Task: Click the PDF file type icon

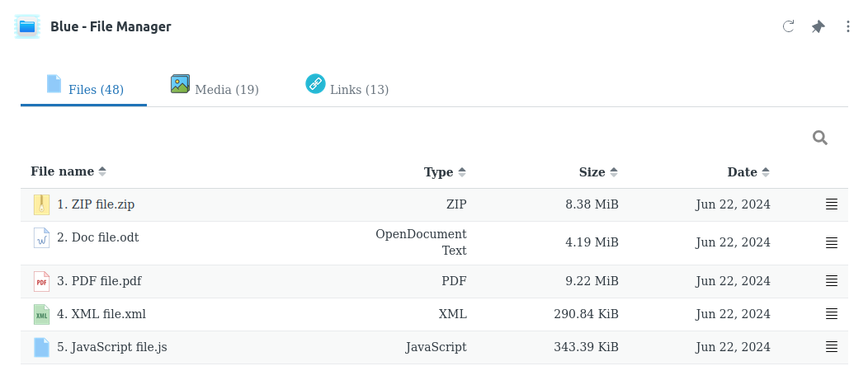Action: (x=41, y=281)
